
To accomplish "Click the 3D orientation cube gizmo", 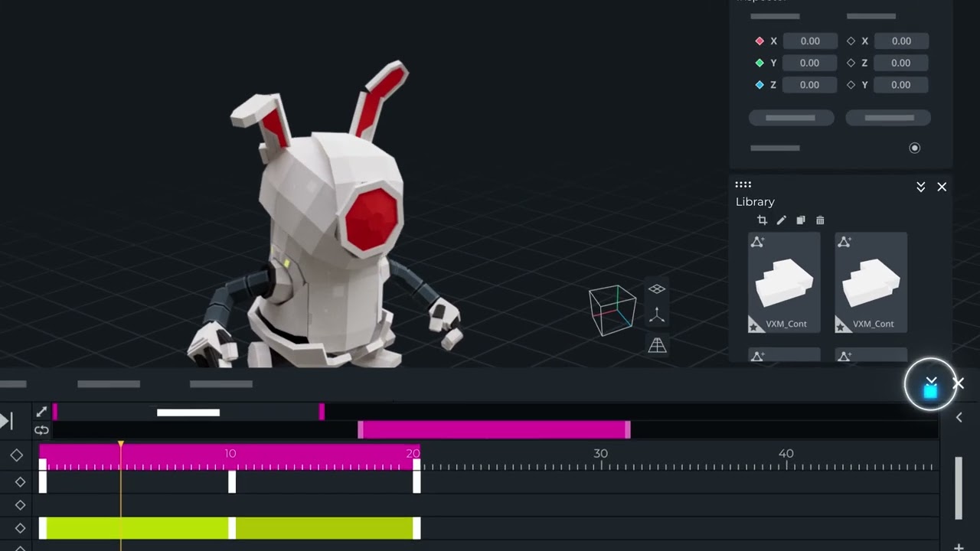I will (x=612, y=310).
